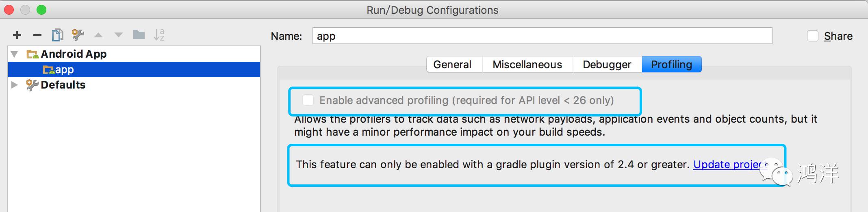Click the copy configuration icon
The image size is (868, 212).
pyautogui.click(x=57, y=35)
